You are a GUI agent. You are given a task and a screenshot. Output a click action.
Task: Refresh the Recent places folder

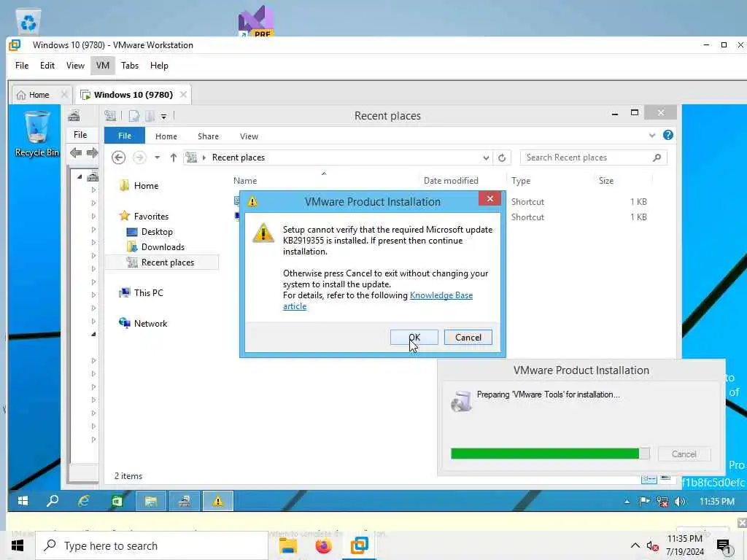click(x=502, y=157)
